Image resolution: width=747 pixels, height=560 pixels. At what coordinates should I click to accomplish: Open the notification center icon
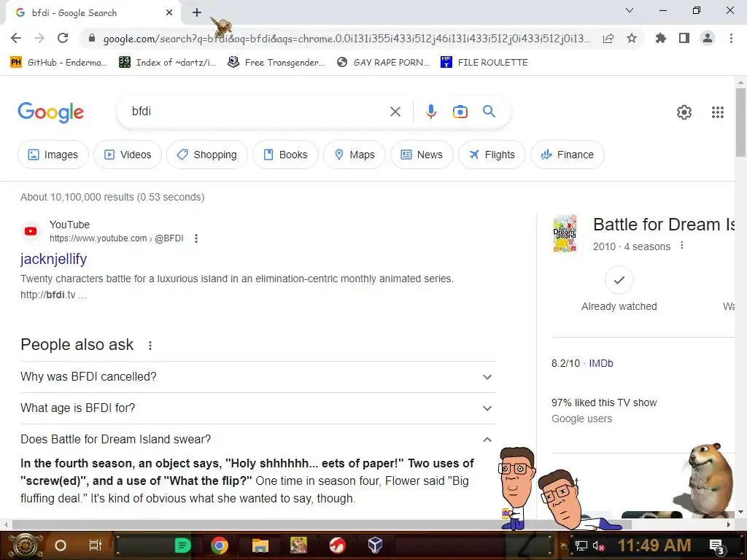(716, 546)
